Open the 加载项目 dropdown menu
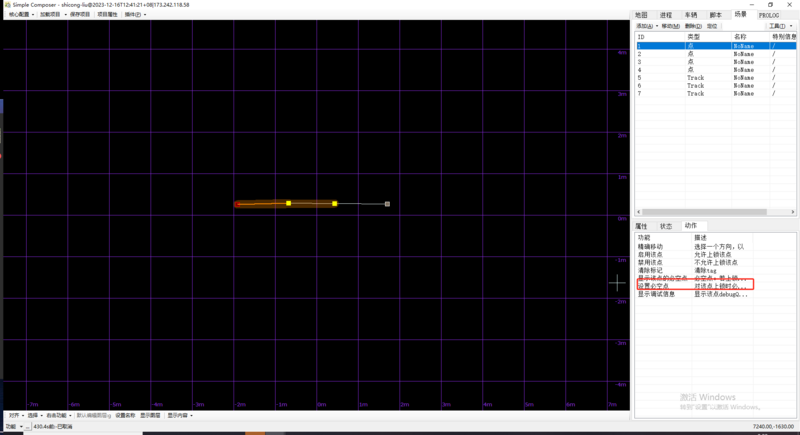 coord(52,15)
